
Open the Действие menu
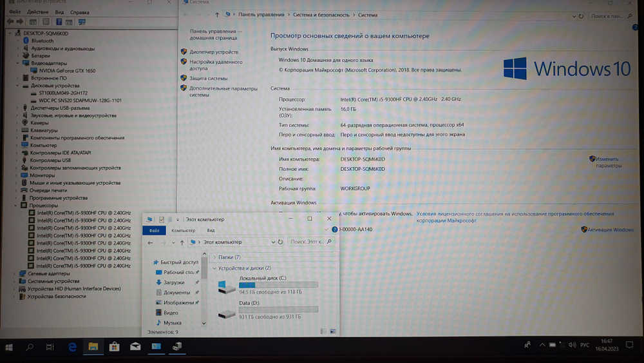[x=37, y=12]
